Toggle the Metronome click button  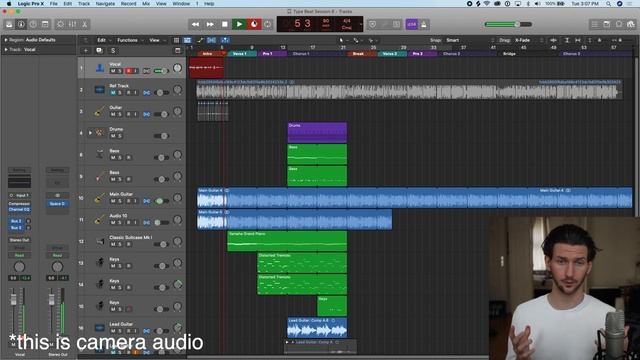coord(424,24)
